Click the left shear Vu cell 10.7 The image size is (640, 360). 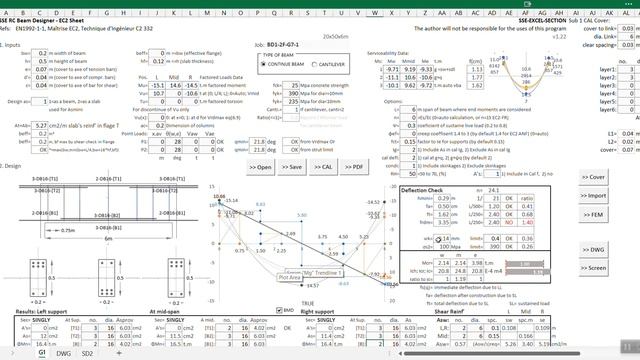[x=157, y=93]
